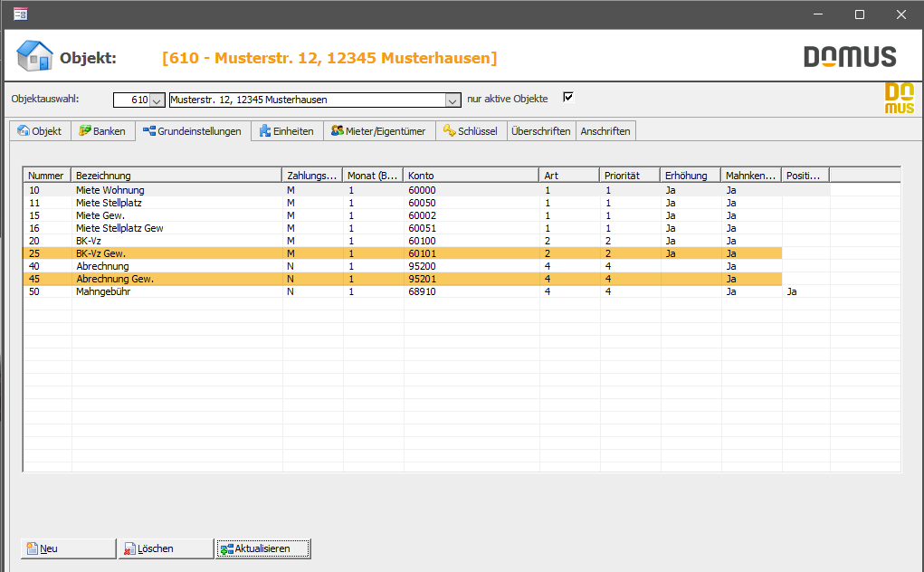The image size is (924, 572).
Task: Open the Schlüssel tab
Action: [x=471, y=130]
